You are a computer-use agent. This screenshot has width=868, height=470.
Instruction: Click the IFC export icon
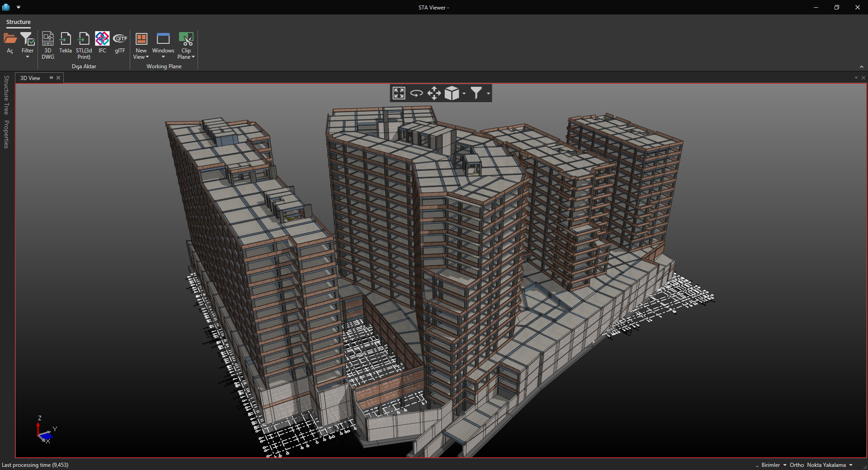pos(102,39)
